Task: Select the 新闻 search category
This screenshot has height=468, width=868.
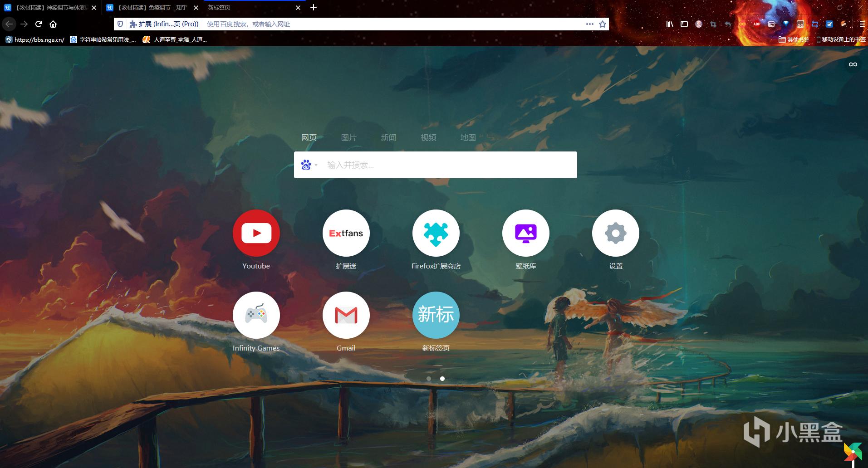Action: point(389,137)
